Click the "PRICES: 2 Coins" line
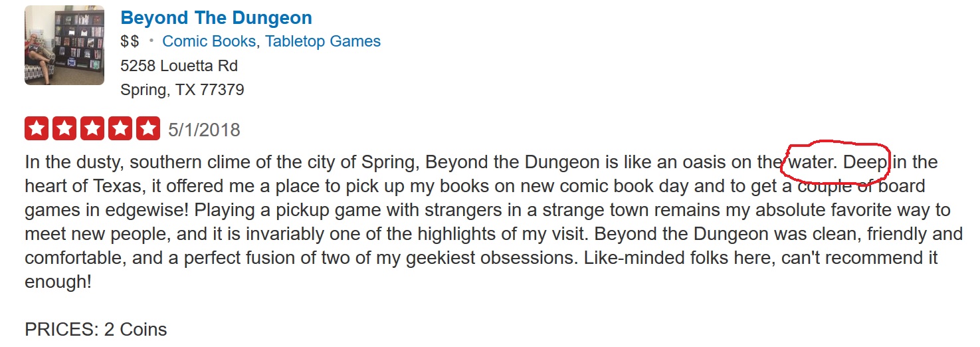The width and height of the screenshot is (980, 347). coord(96,329)
